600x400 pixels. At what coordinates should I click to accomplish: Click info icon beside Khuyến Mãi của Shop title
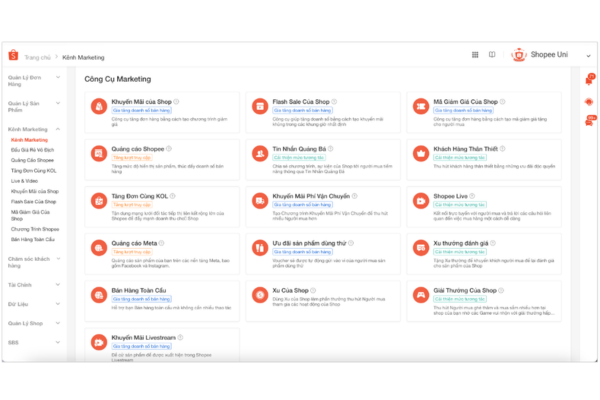tap(176, 101)
